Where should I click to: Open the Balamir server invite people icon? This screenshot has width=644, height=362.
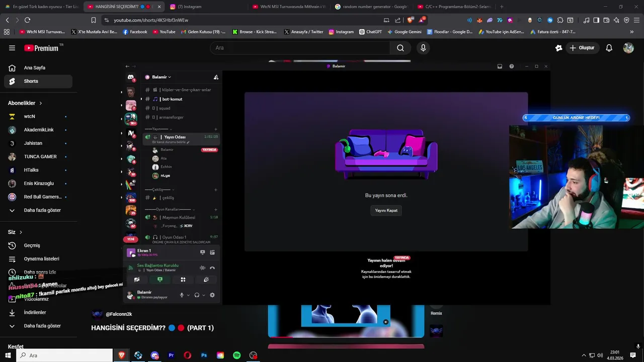coord(216,77)
